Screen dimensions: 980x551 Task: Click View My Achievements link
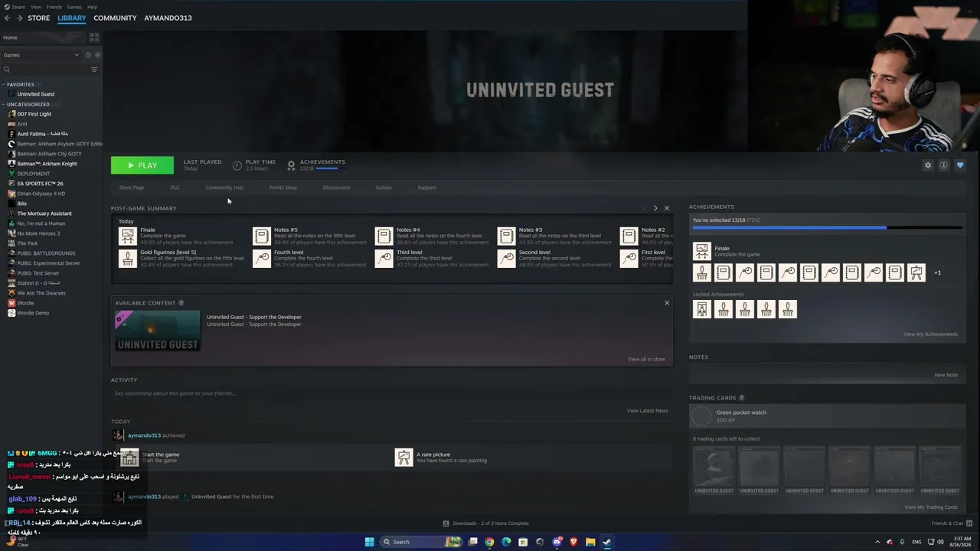(x=930, y=334)
